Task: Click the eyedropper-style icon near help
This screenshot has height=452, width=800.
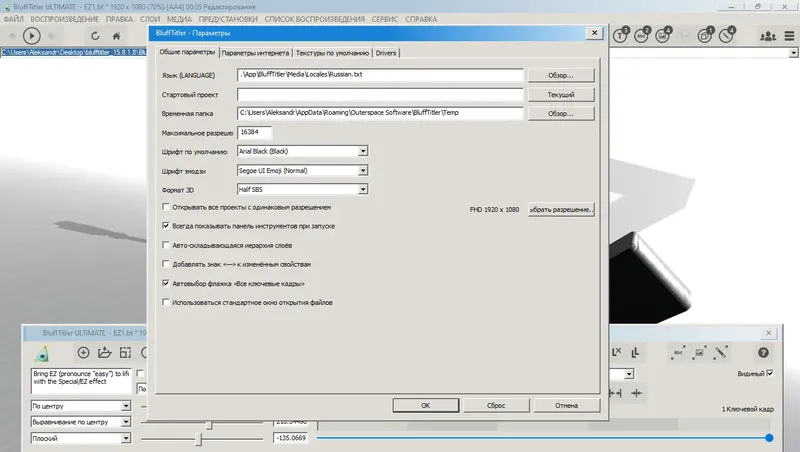Action: pyautogui.click(x=720, y=353)
